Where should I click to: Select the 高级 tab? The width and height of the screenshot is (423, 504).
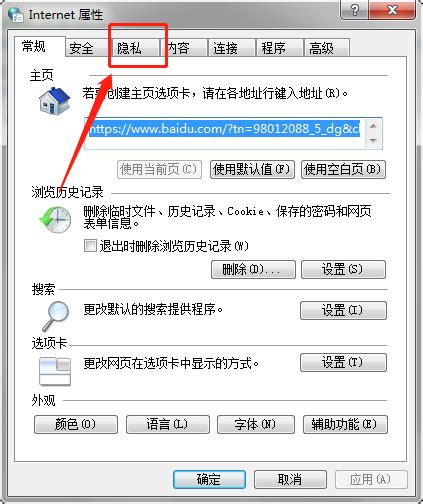326,48
